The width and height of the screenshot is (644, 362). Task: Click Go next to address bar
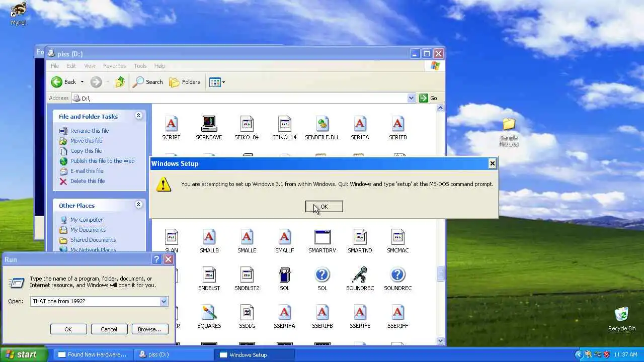point(428,98)
